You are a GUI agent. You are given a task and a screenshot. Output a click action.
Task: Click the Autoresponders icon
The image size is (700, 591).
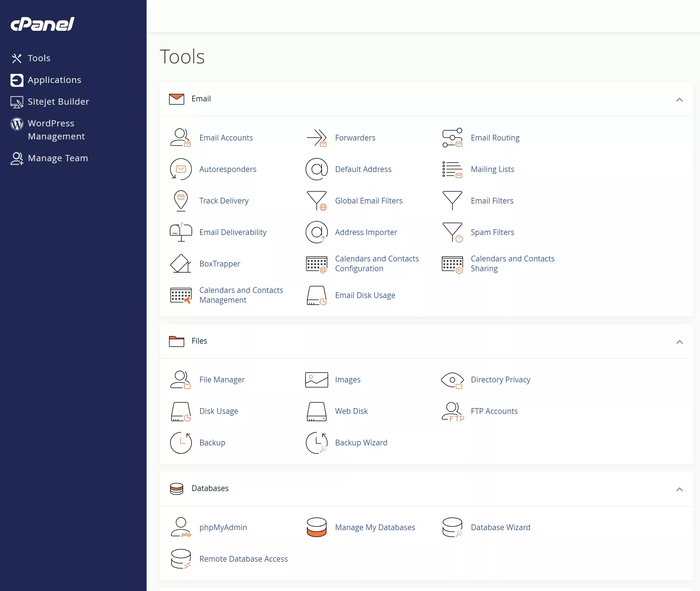[180, 169]
